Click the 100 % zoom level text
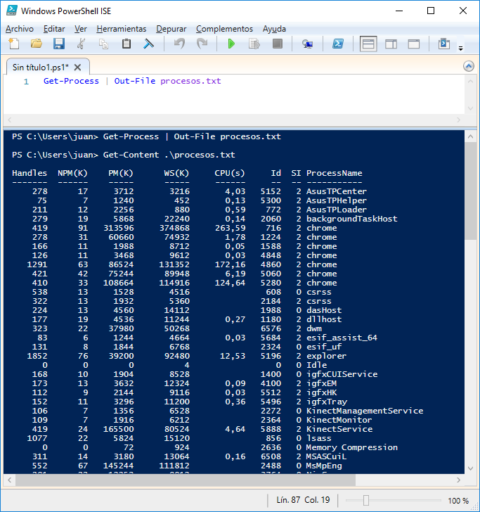This screenshot has height=512, width=480. point(458,500)
